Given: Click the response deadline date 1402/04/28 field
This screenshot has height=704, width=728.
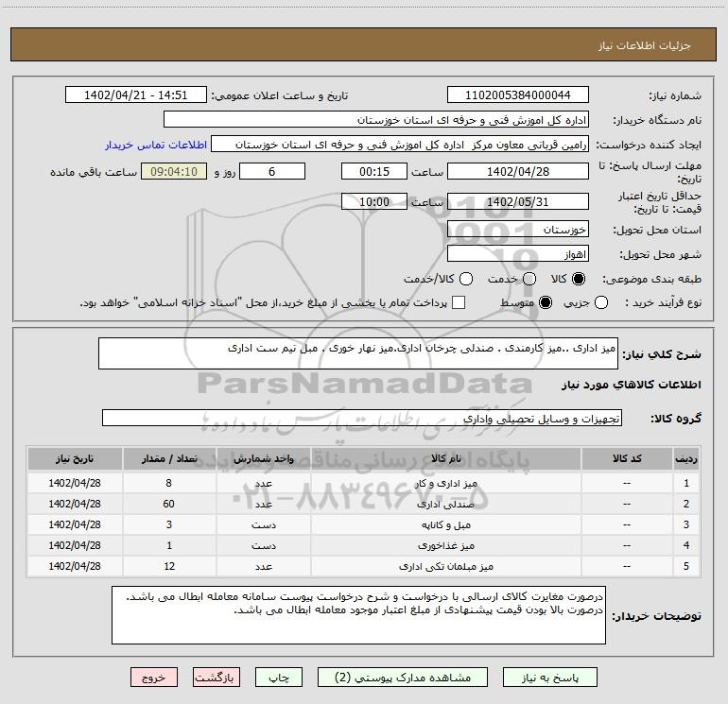Looking at the screenshot, I should tap(518, 171).
